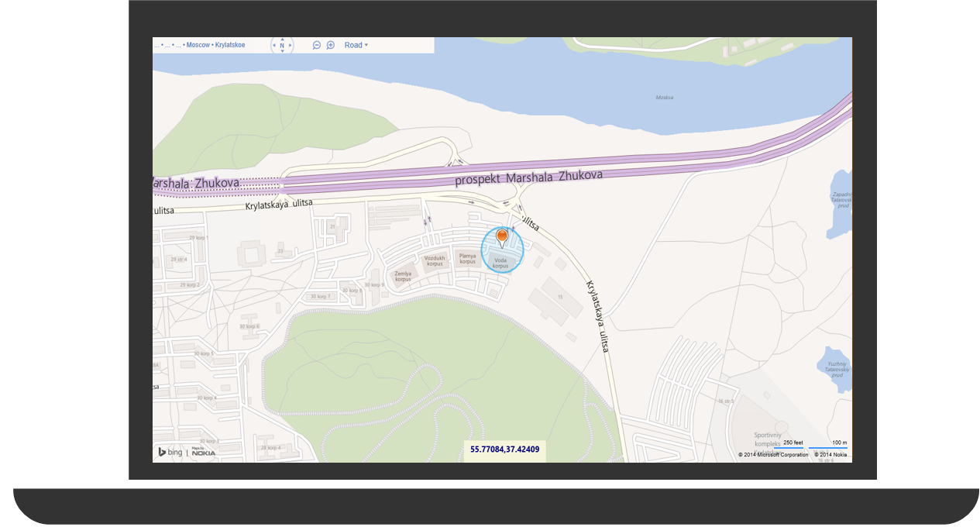The height and width of the screenshot is (527, 980).
Task: Pan the map west with the compass left arrow
Action: pyautogui.click(x=274, y=45)
